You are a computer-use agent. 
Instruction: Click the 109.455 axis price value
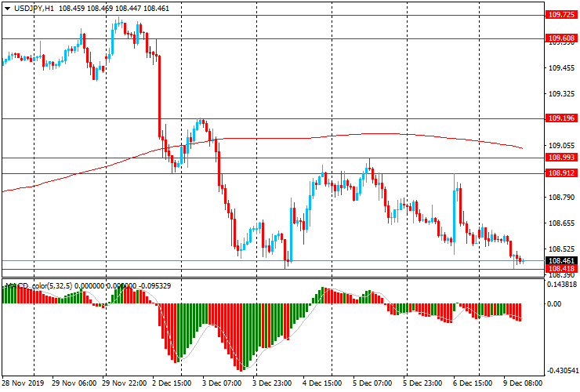point(561,68)
